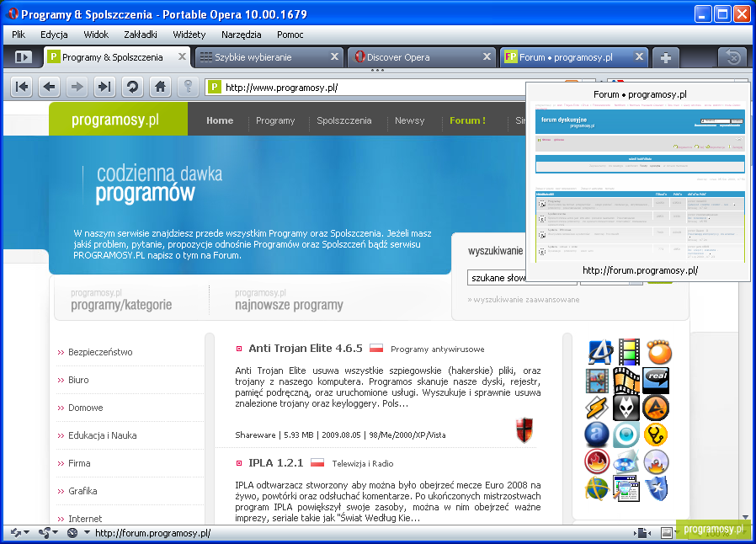Image resolution: width=756 pixels, height=544 pixels.
Task: Click the Forward arrow button
Action: point(77,87)
